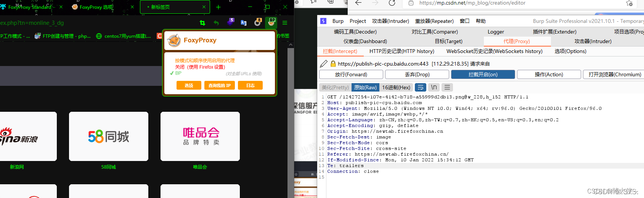Click the FoxyProxy BP toolbar icon
Image resolution: width=644 pixels, height=198 pixels.
pyautogui.click(x=271, y=23)
